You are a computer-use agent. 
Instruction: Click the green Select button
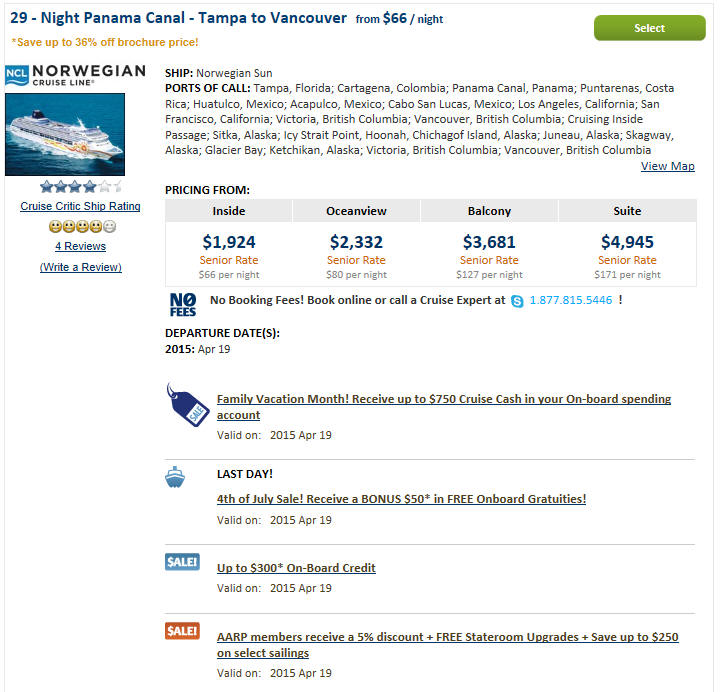coord(649,28)
